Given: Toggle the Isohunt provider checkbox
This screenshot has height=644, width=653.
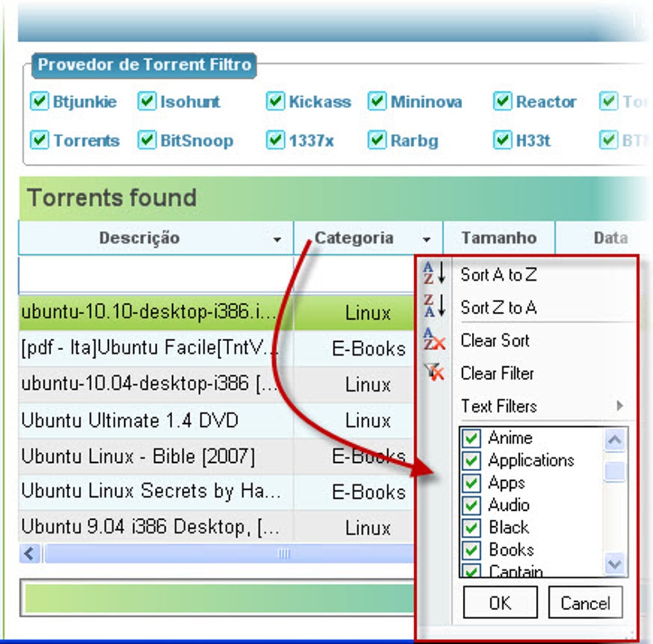Looking at the screenshot, I should pyautogui.click(x=147, y=101).
